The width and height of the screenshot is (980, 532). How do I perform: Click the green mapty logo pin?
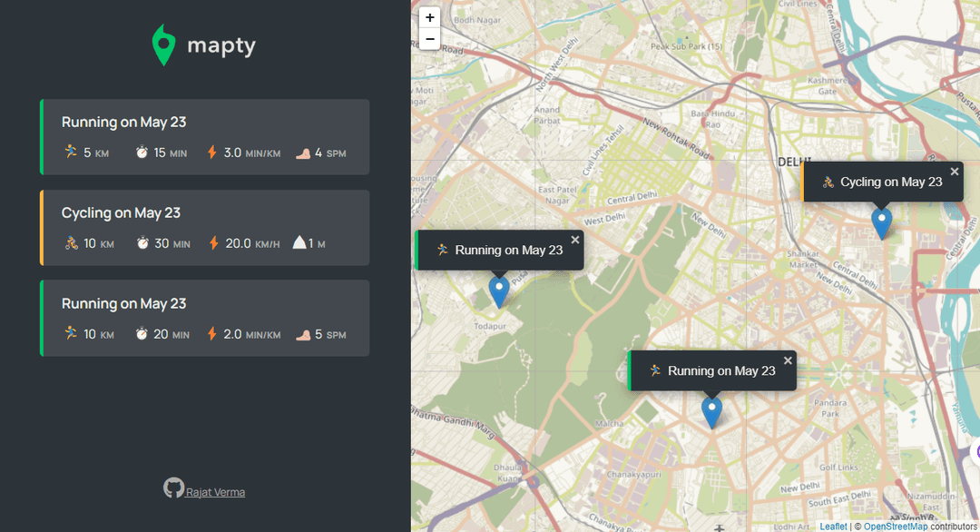click(x=163, y=45)
